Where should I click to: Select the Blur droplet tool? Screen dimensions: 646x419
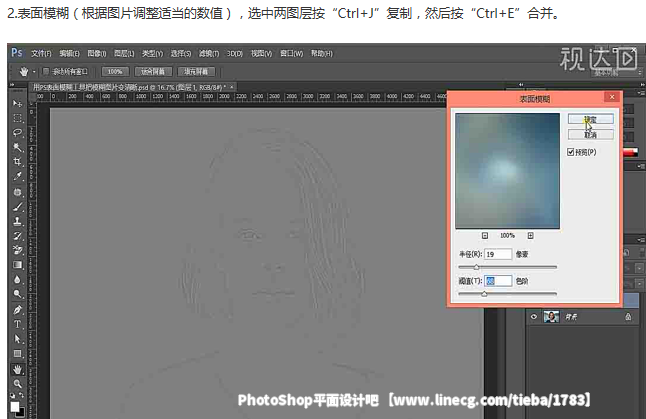pyautogui.click(x=17, y=280)
